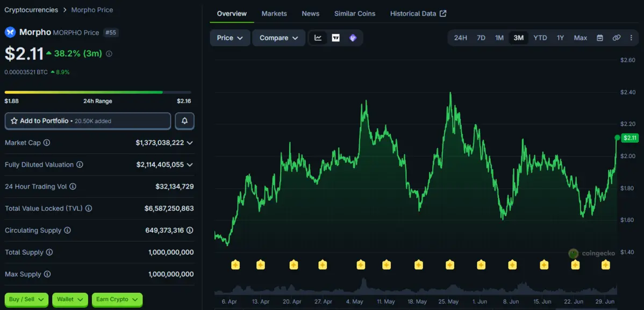Click the yellow event marker above 6. Apr
Screen dimensions: 644x310
point(235,265)
